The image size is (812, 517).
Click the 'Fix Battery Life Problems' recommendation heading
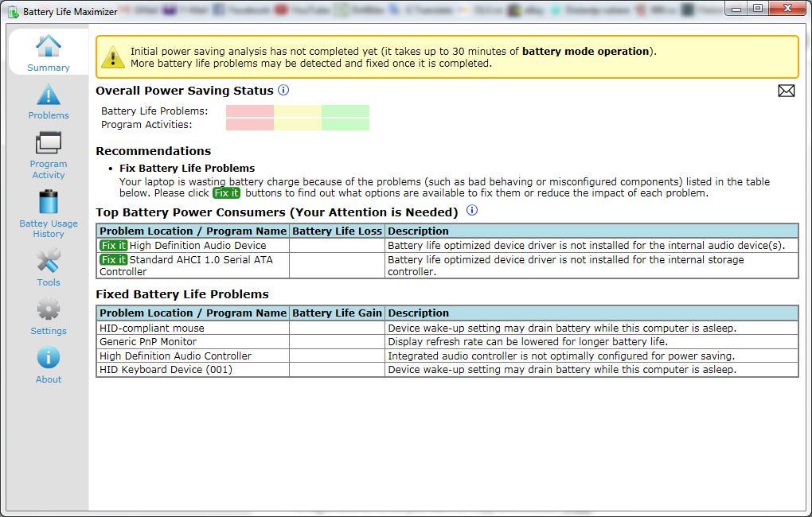click(x=187, y=168)
